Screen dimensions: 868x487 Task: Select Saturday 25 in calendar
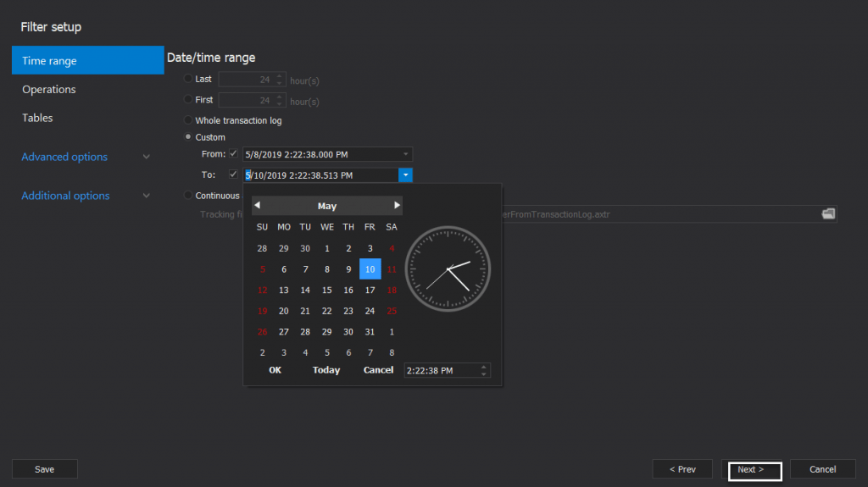(x=392, y=311)
